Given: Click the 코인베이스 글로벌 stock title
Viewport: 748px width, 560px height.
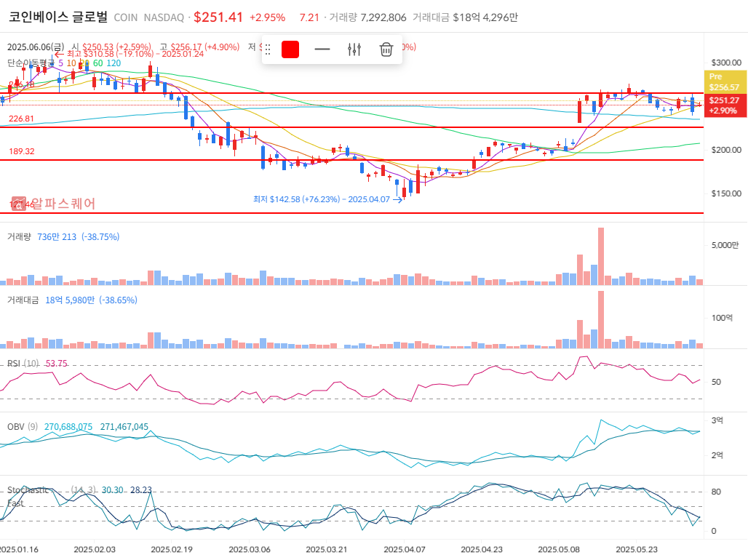Looking at the screenshot, I should coord(58,17).
